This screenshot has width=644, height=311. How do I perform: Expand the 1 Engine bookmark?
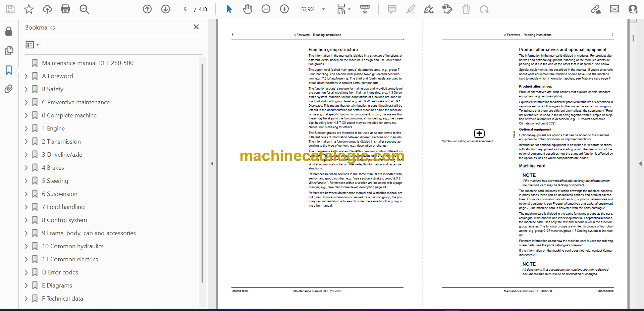26,128
